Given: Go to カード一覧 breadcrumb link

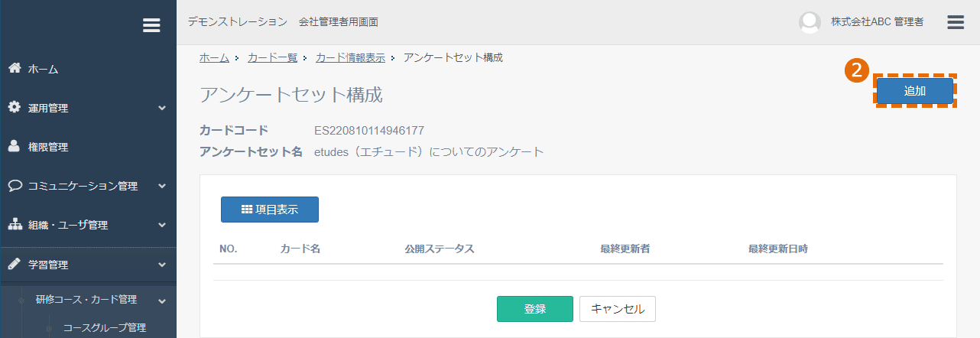Looking at the screenshot, I should point(272,57).
